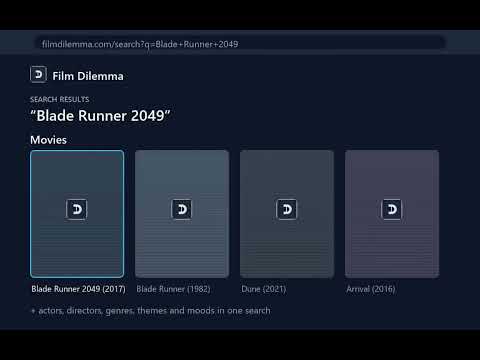Click the actors, directors, genres footnote text
The height and width of the screenshot is (360, 480).
click(151, 311)
